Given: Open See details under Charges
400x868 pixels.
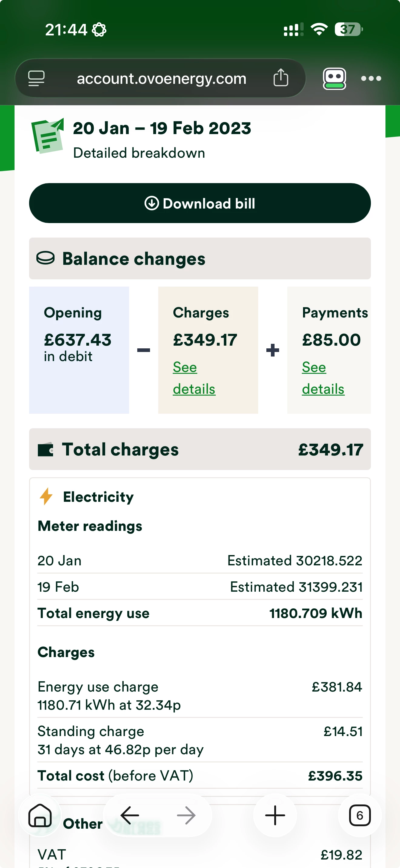Looking at the screenshot, I should click(x=194, y=378).
